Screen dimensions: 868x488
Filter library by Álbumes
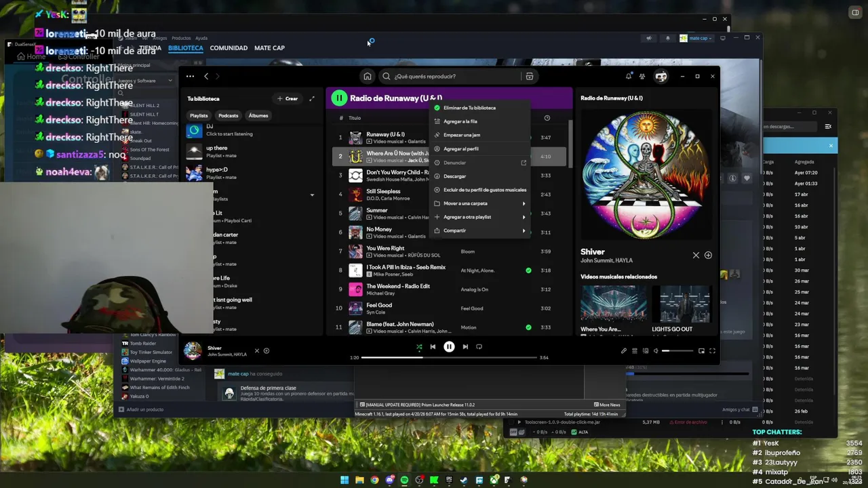coord(258,115)
